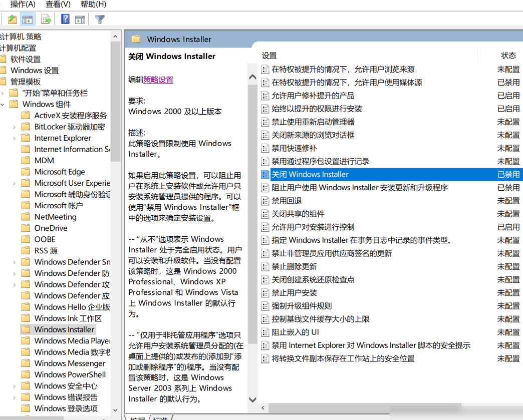Viewport: 523px width, 420px height.
Task: Click tree pane scroll-up arrow
Action: pyautogui.click(x=115, y=37)
